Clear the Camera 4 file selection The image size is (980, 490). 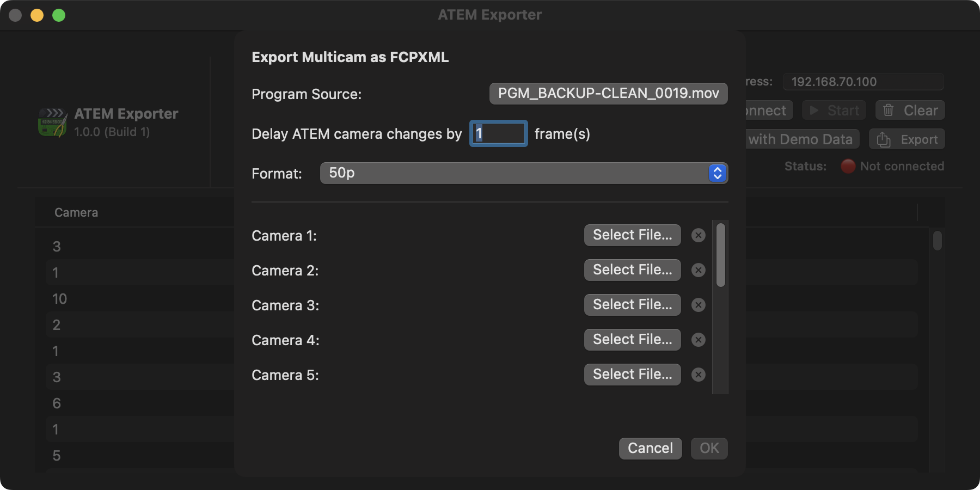point(699,340)
